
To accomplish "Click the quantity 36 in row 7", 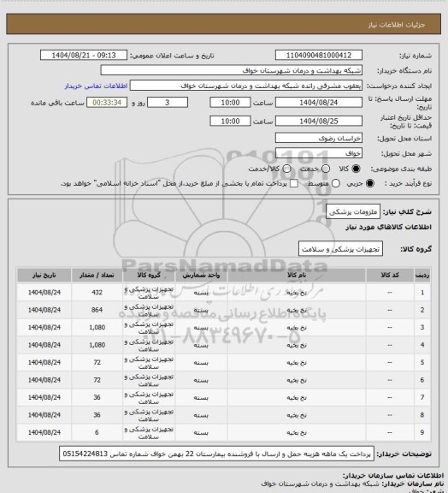I will 97,397.
